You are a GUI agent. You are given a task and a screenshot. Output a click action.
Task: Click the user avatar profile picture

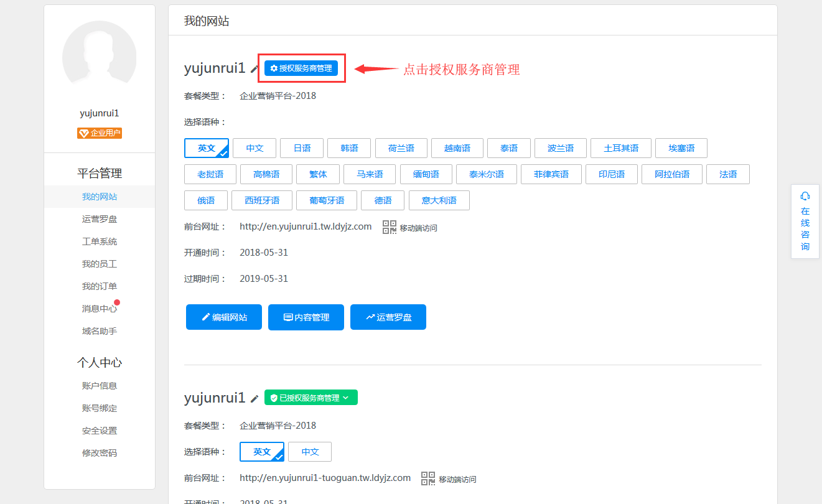click(100, 58)
